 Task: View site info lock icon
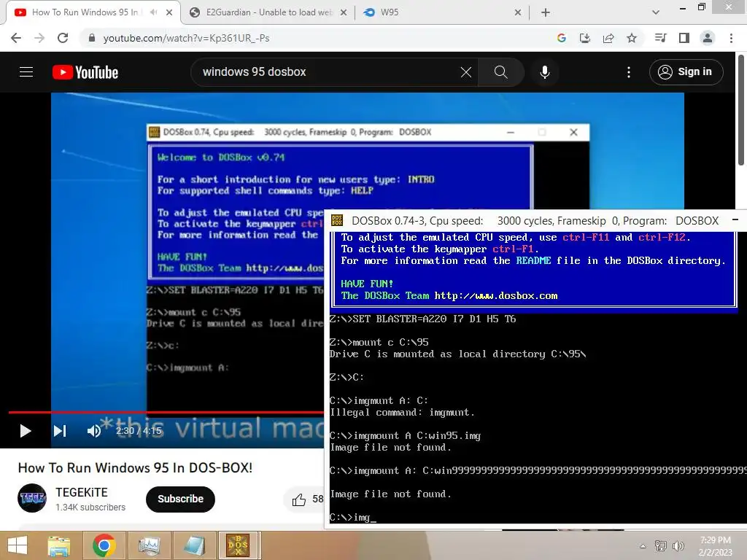[x=92, y=38]
